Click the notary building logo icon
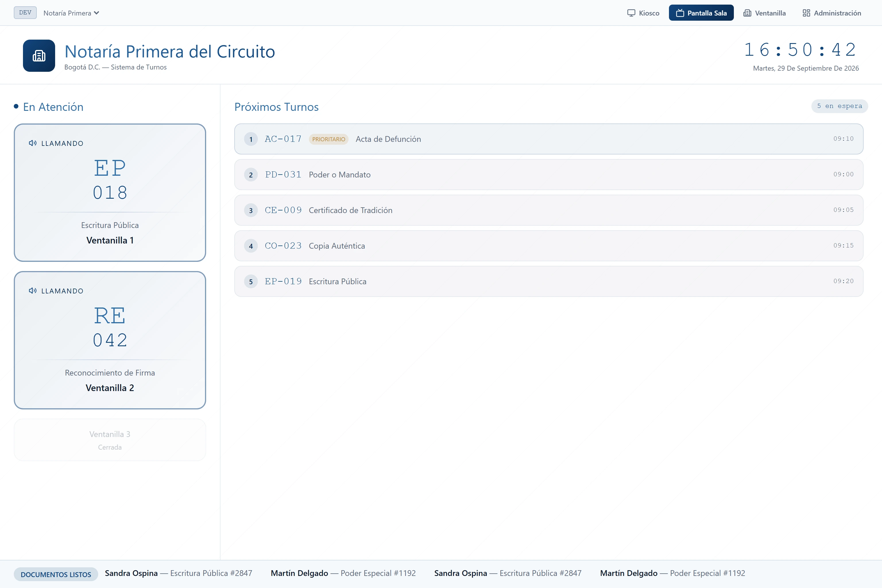 click(x=39, y=55)
